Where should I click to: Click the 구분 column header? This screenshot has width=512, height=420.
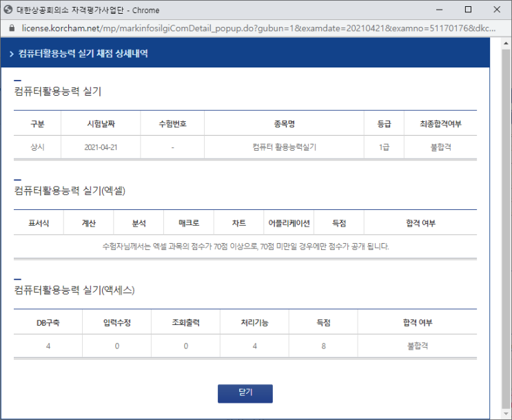click(x=37, y=124)
